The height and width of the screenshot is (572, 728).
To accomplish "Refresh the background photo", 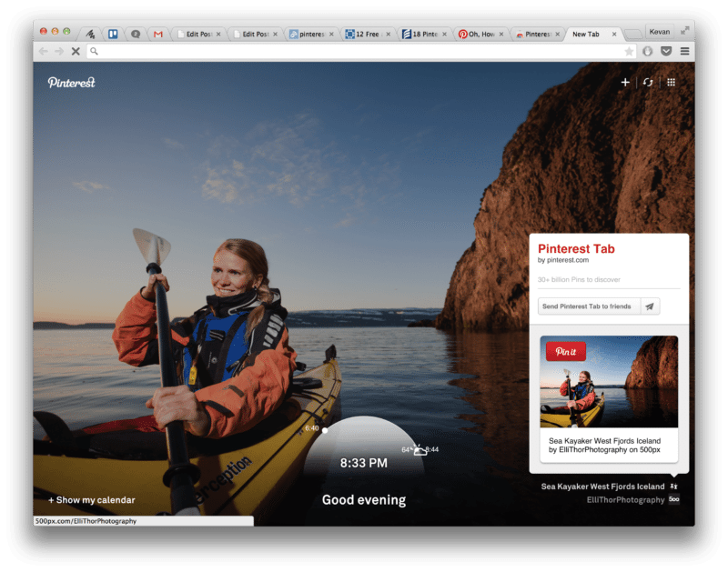I will pyautogui.click(x=648, y=82).
